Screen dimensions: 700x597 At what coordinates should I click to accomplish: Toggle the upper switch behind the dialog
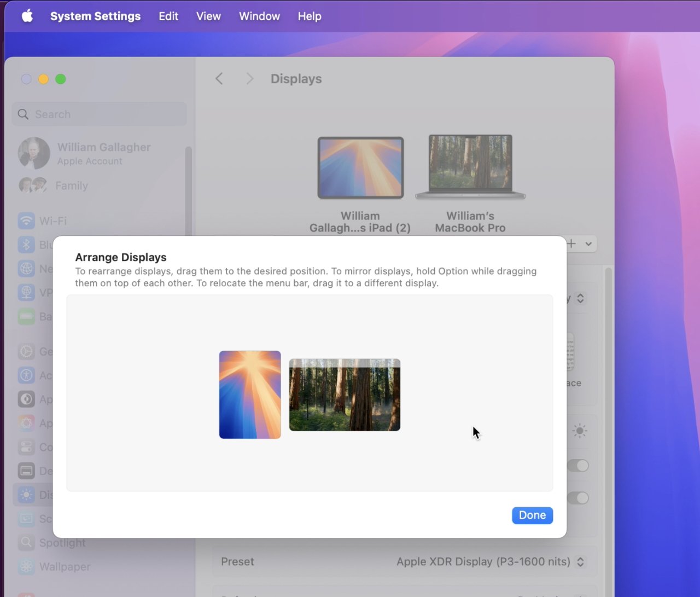tap(577, 466)
